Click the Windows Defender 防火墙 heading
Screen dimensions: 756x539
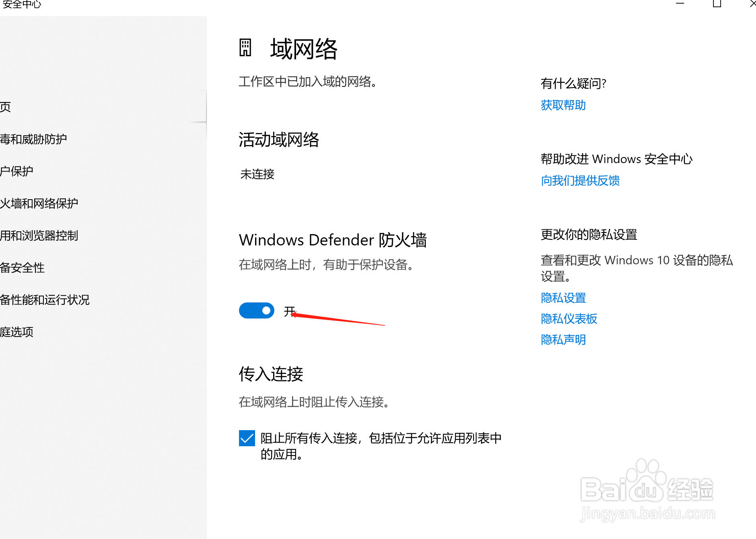[x=333, y=240]
